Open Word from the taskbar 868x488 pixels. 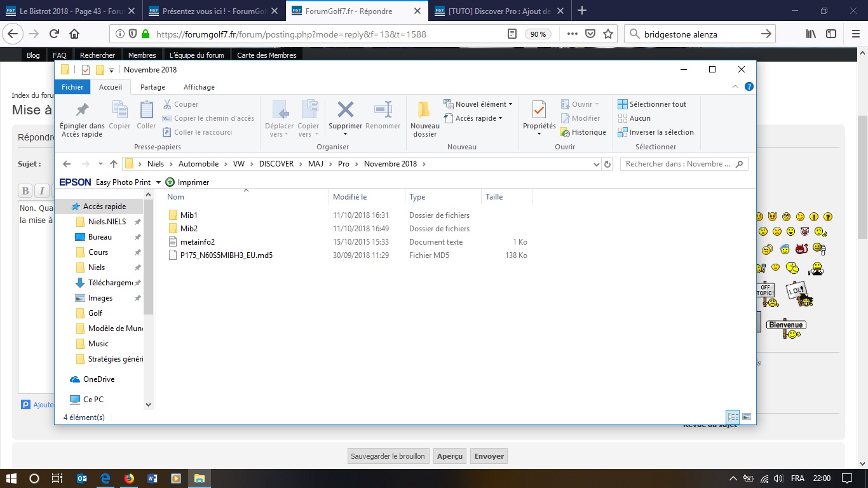click(153, 478)
